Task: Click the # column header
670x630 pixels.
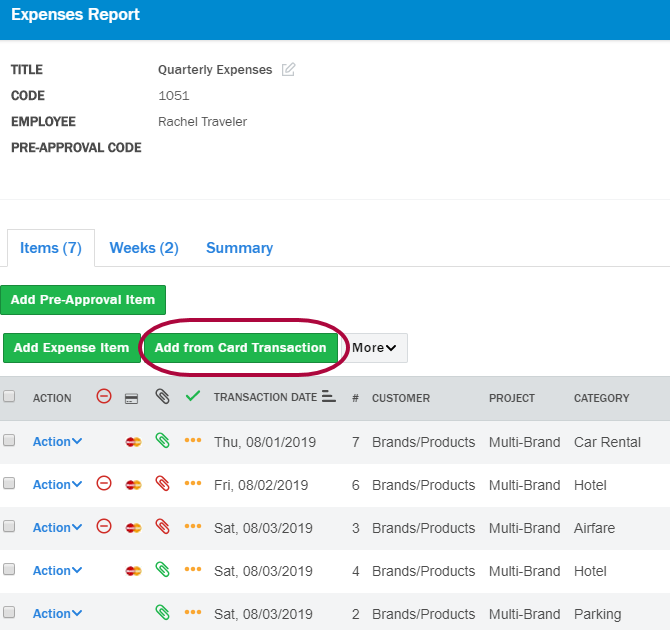Action: pyautogui.click(x=355, y=398)
